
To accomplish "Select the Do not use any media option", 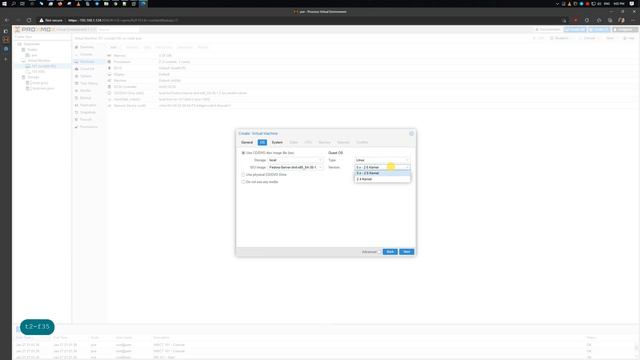I will click(x=243, y=182).
